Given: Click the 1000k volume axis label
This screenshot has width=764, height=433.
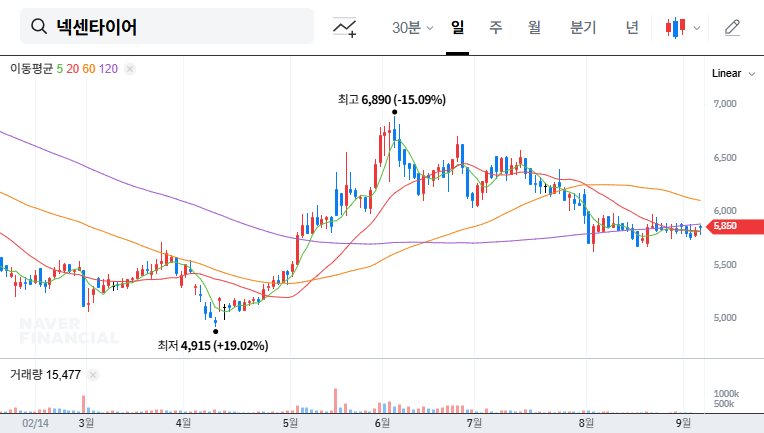Looking at the screenshot, I should click(726, 394).
